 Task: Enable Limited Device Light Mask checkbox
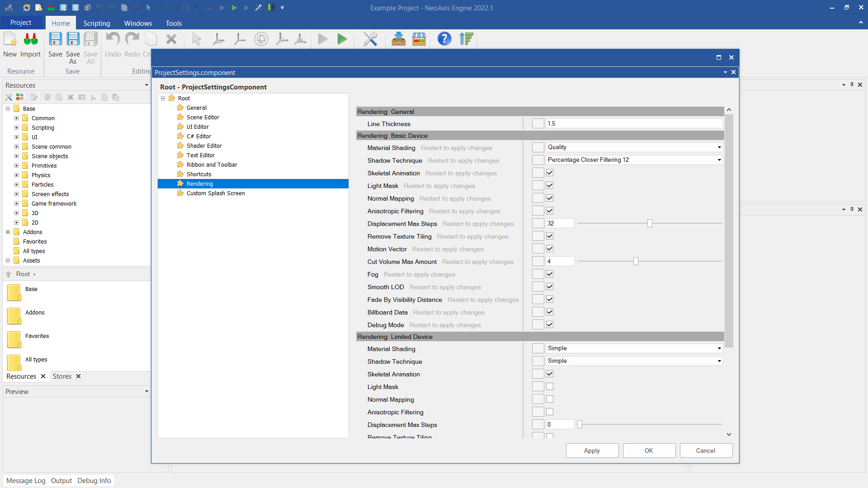pyautogui.click(x=550, y=386)
